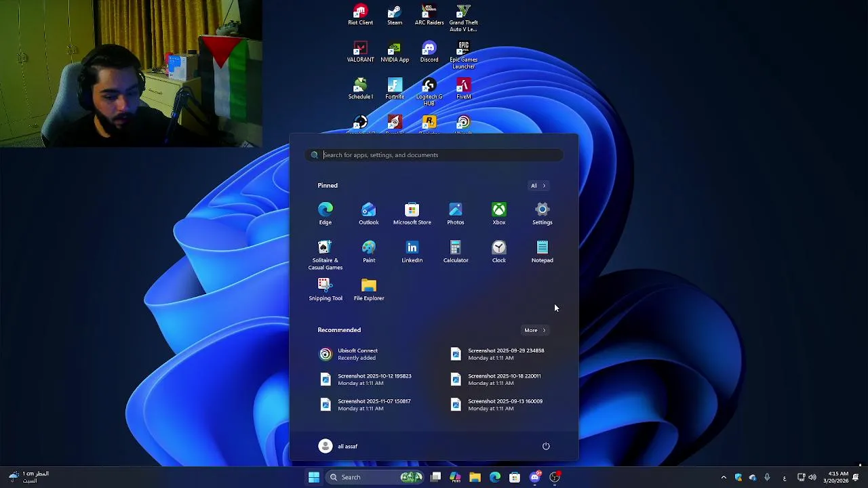This screenshot has height=488, width=868.
Task: Select the Discord desktop shortcut
Action: tap(429, 52)
